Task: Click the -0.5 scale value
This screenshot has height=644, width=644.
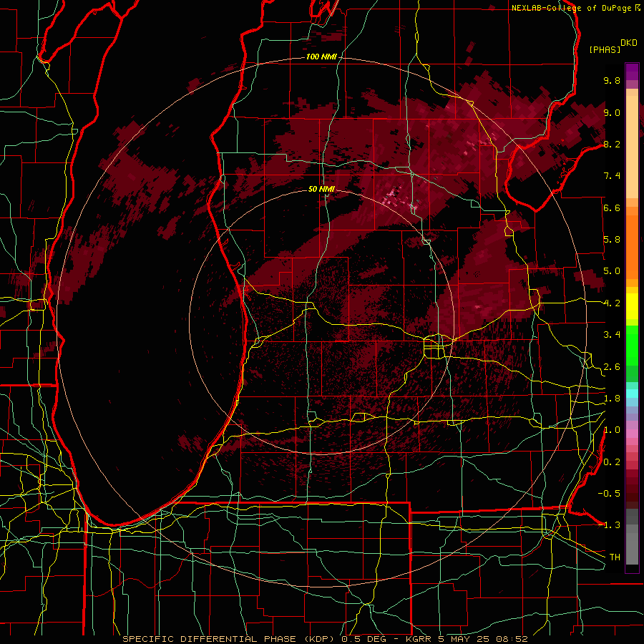Action: 609,494
